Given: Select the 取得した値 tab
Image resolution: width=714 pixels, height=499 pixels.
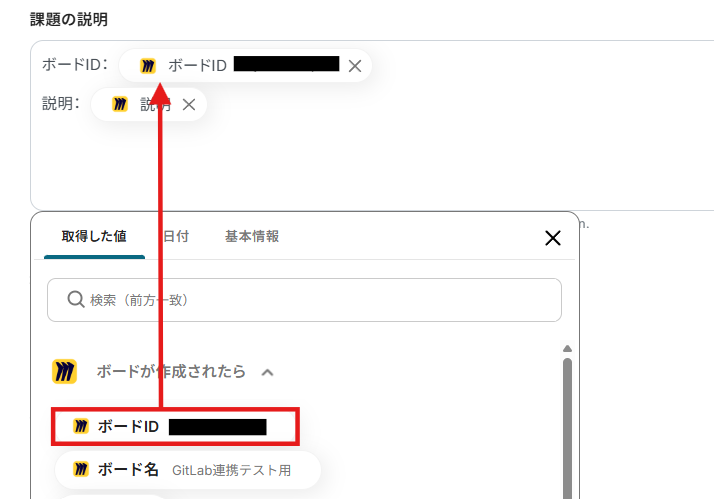Looking at the screenshot, I should [x=94, y=236].
